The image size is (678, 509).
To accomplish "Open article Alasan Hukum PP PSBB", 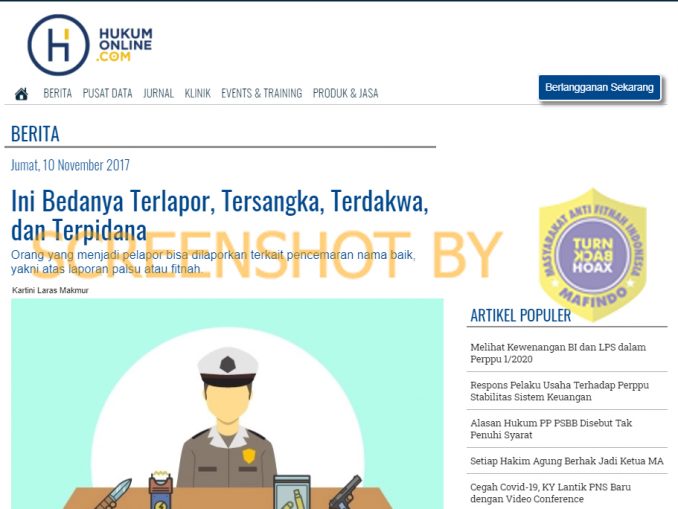I will tap(551, 429).
